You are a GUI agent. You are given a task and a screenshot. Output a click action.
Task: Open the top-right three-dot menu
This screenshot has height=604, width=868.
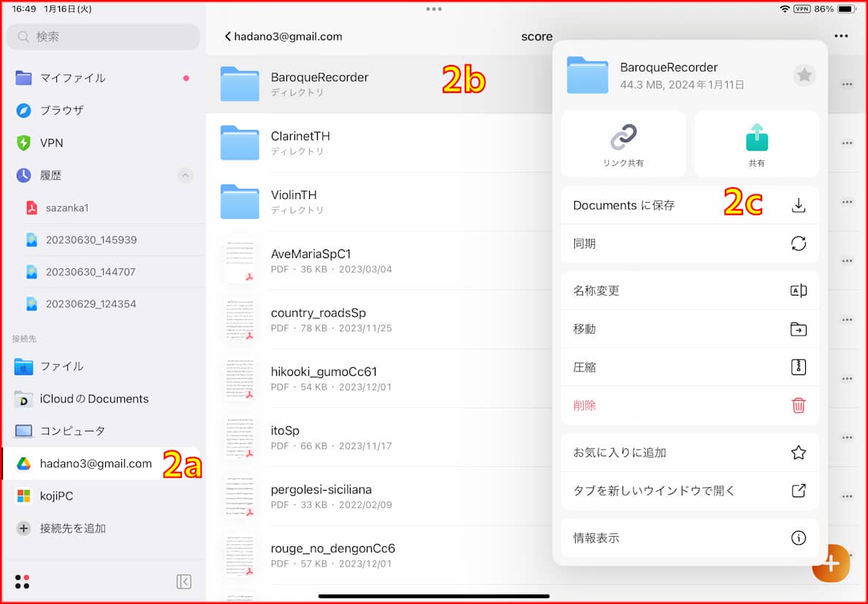(x=841, y=35)
